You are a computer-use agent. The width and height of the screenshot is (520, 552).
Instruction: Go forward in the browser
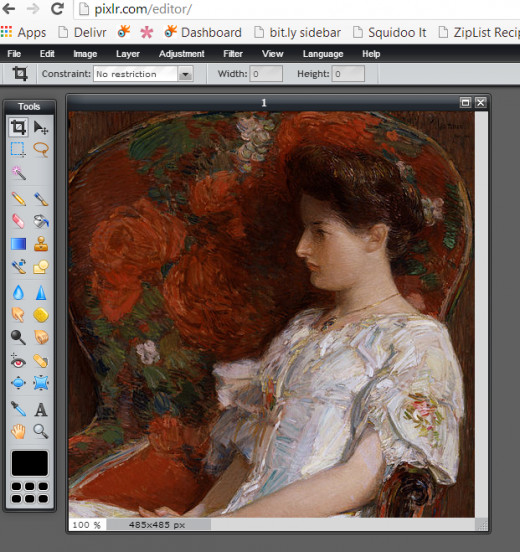click(x=33, y=9)
